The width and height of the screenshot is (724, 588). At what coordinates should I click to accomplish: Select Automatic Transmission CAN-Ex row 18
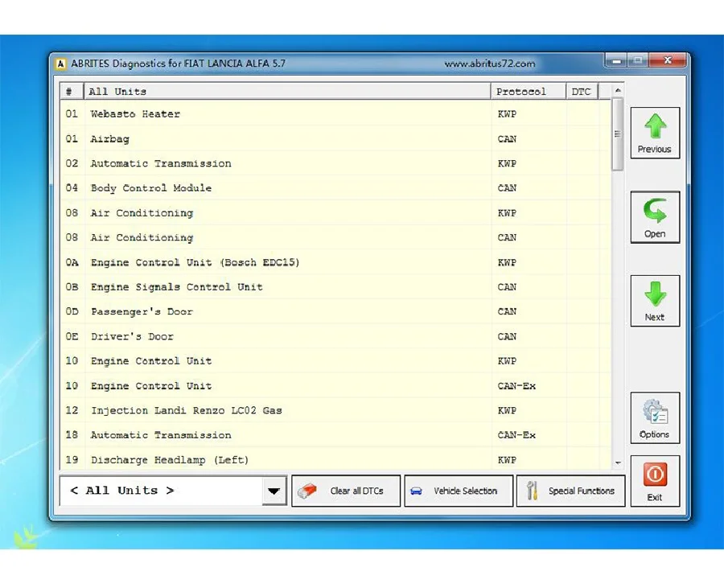point(335,435)
